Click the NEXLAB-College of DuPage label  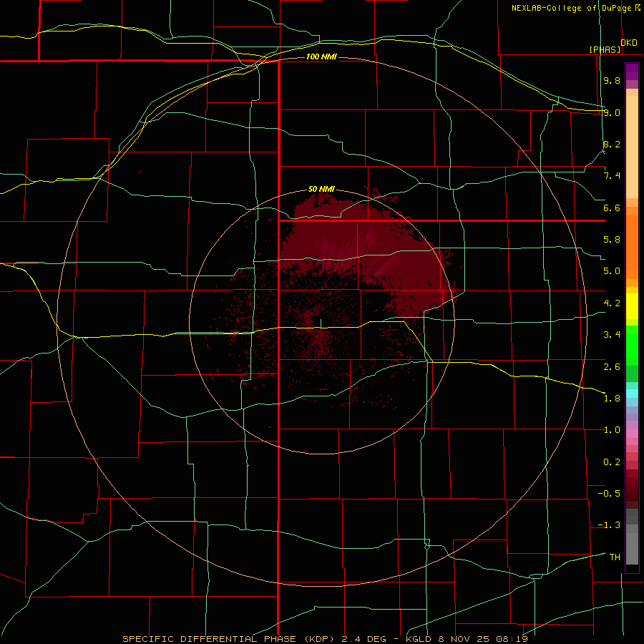pos(572,8)
